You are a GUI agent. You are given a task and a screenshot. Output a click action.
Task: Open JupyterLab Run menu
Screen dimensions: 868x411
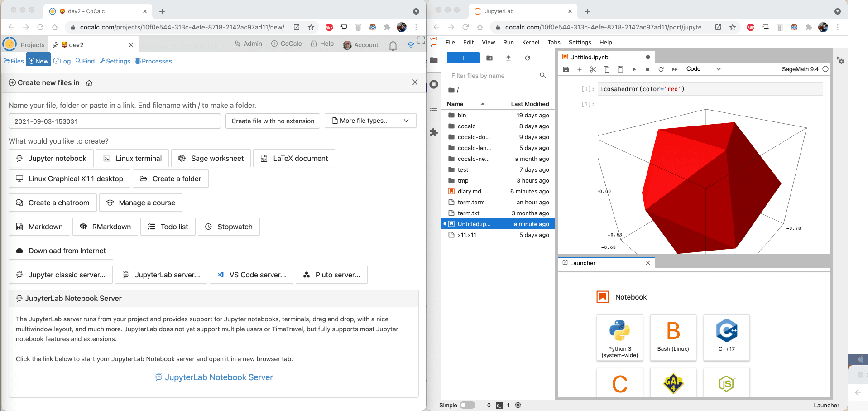click(508, 42)
